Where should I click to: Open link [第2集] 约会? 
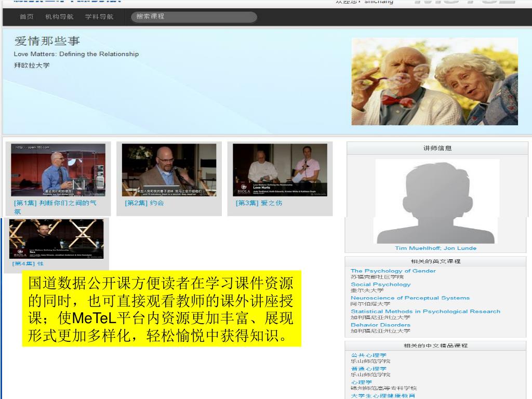144,203
